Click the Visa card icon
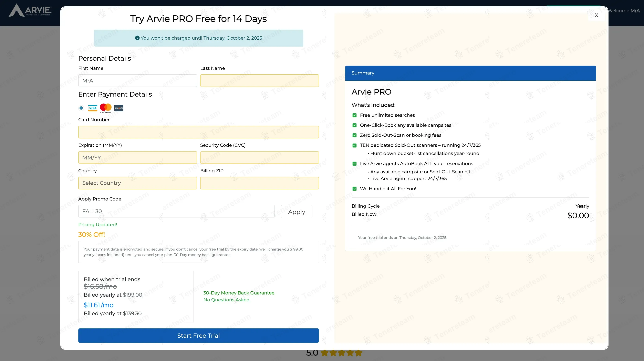 (x=93, y=108)
